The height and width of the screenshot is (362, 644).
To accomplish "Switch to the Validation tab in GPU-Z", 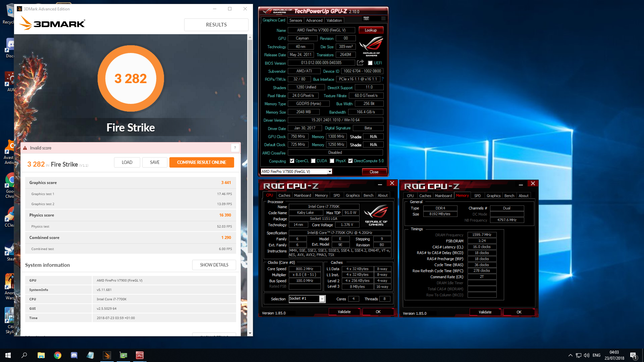I will coord(334,20).
